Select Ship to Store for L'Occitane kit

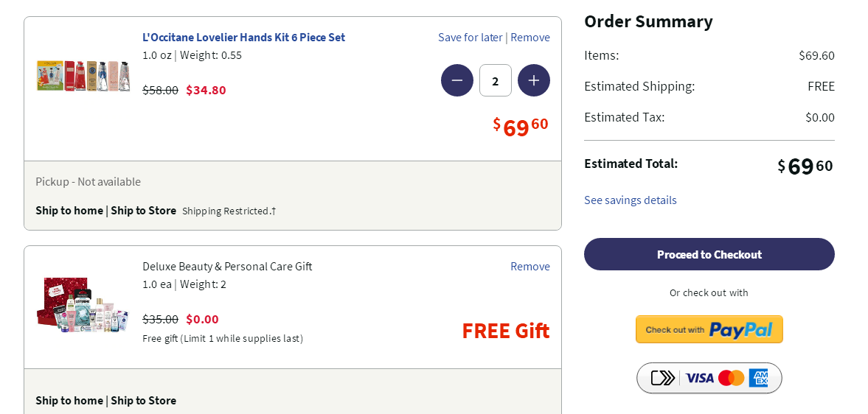coord(143,211)
